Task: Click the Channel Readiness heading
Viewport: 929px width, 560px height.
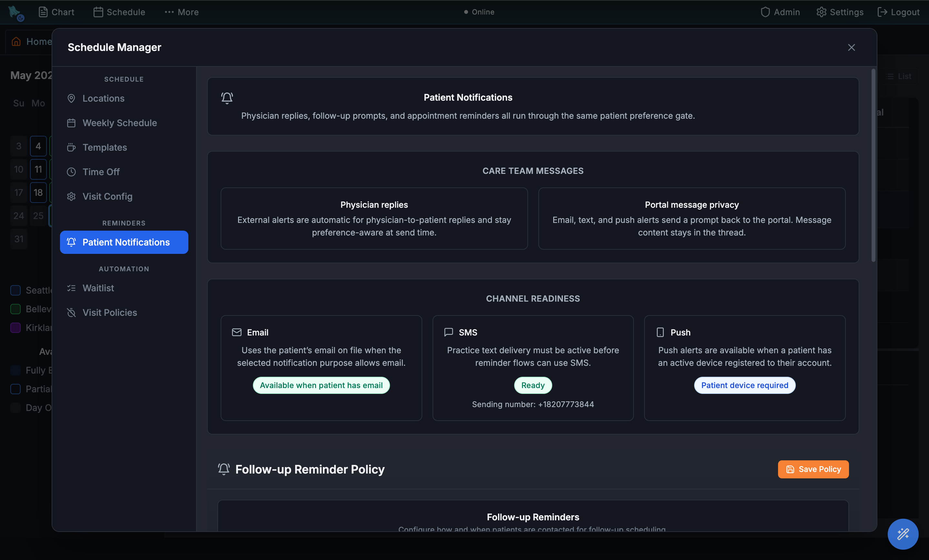Action: [533, 299]
